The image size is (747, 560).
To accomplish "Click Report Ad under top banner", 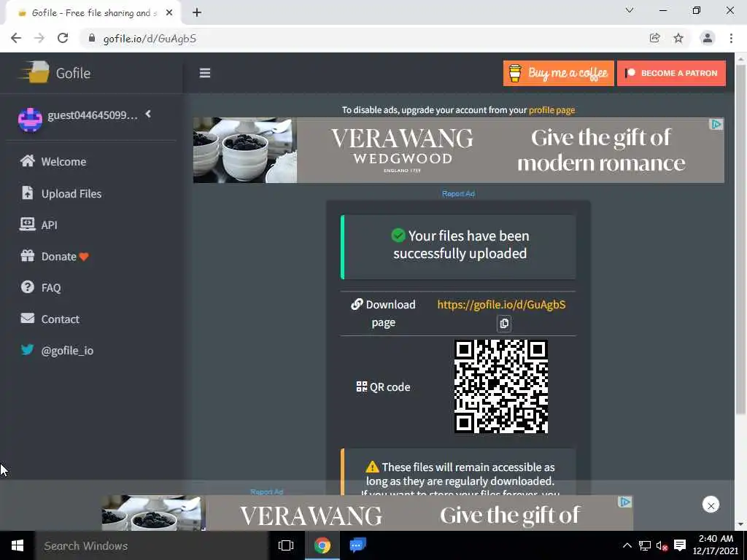I will pos(458,194).
